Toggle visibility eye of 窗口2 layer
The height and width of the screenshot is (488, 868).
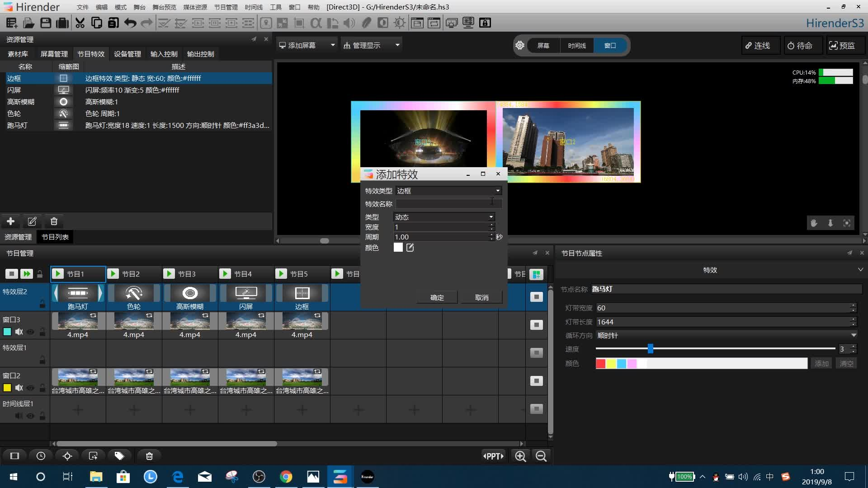[x=30, y=388]
